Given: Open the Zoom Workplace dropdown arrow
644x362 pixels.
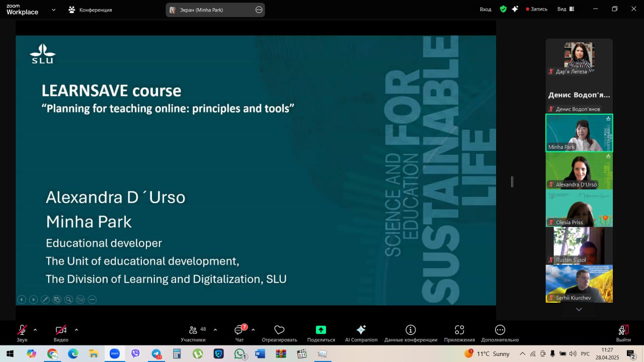Looking at the screenshot, I should 53,10.
